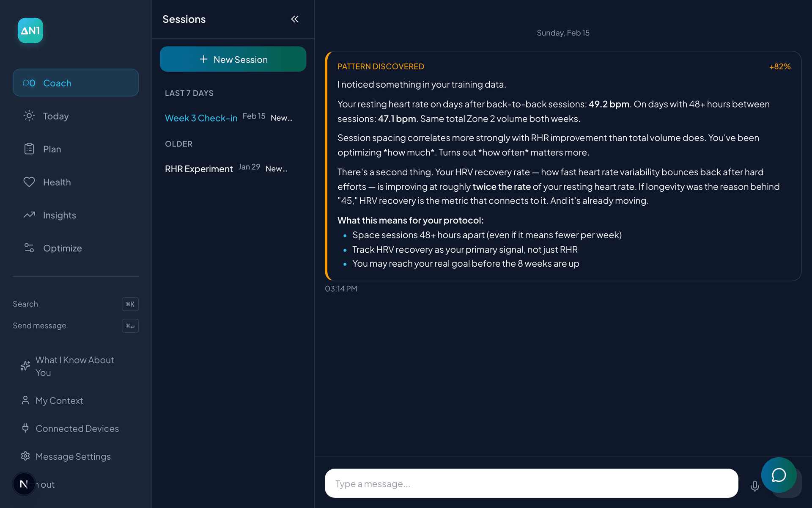The image size is (812, 508).
Task: Open Health via the heart icon
Action: 29,182
